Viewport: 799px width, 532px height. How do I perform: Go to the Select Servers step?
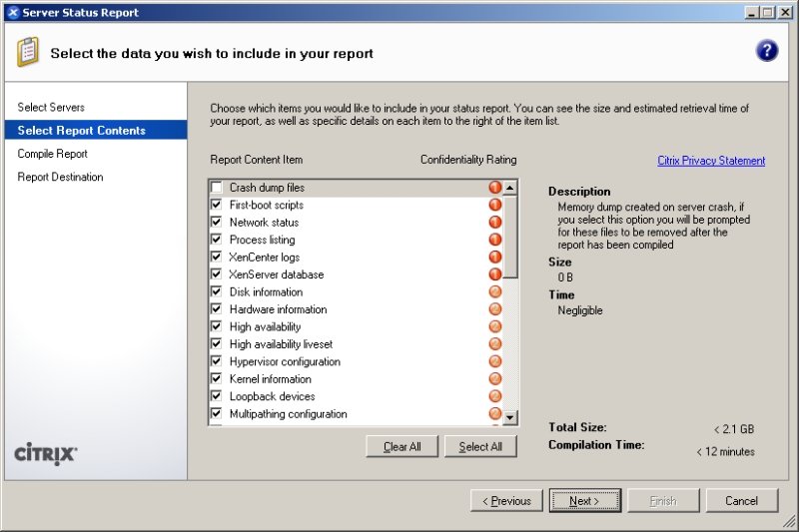point(51,108)
